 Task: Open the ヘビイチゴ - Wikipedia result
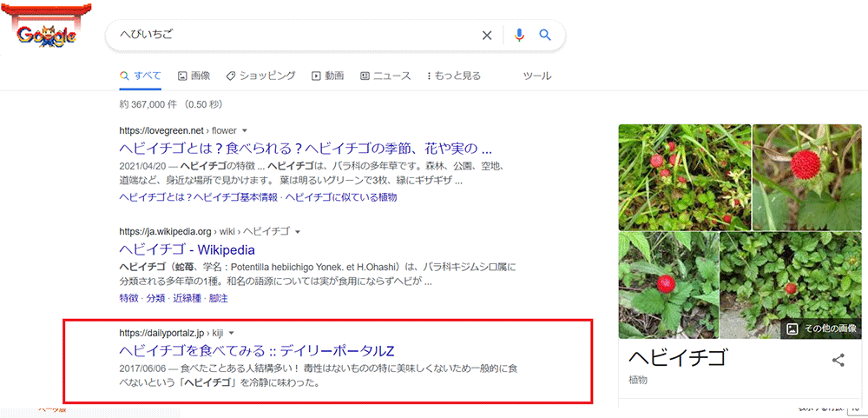187,249
